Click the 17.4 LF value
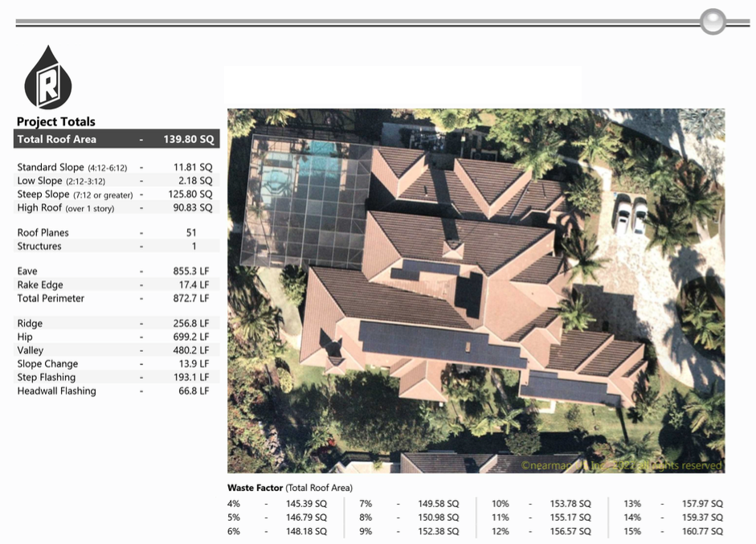The image size is (756, 544). coord(194,285)
